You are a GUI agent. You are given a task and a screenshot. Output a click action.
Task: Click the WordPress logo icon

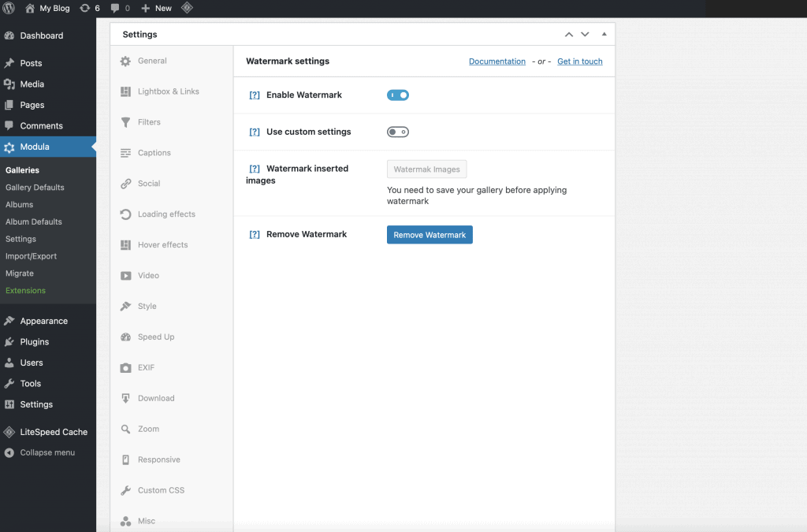pos(9,8)
